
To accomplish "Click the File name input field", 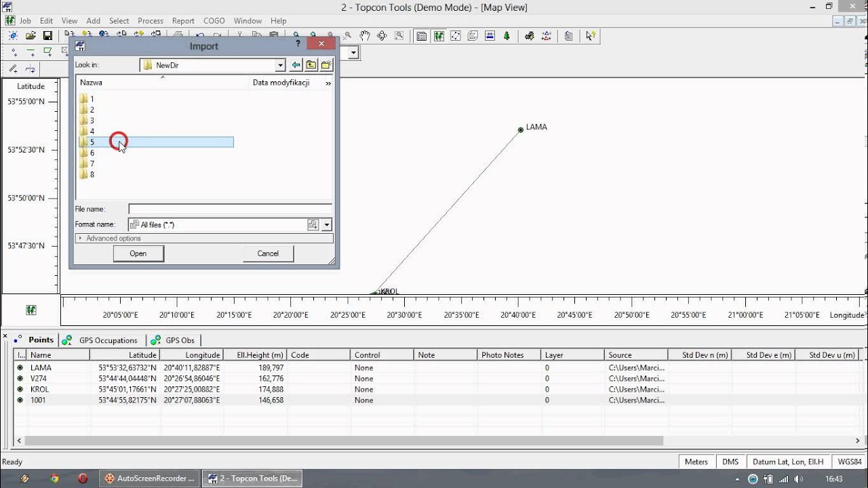I will [x=230, y=209].
